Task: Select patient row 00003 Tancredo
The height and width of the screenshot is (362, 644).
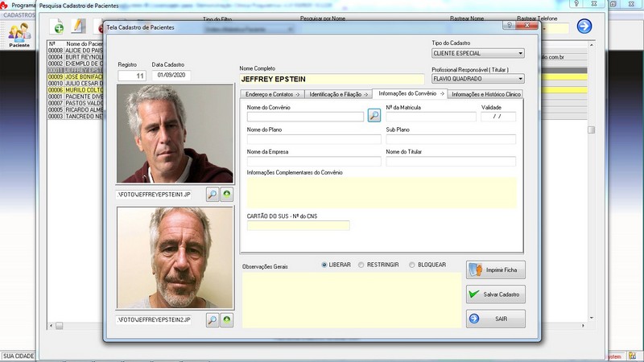Action: [75, 116]
